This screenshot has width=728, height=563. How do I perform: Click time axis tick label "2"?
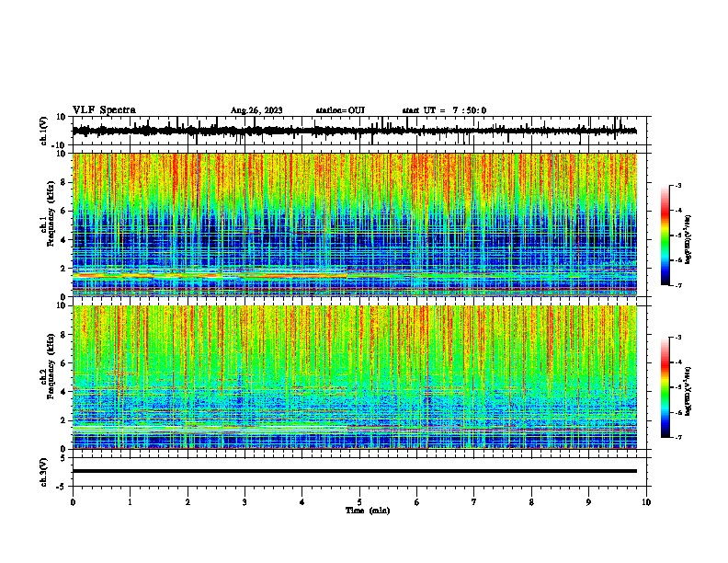click(x=188, y=502)
